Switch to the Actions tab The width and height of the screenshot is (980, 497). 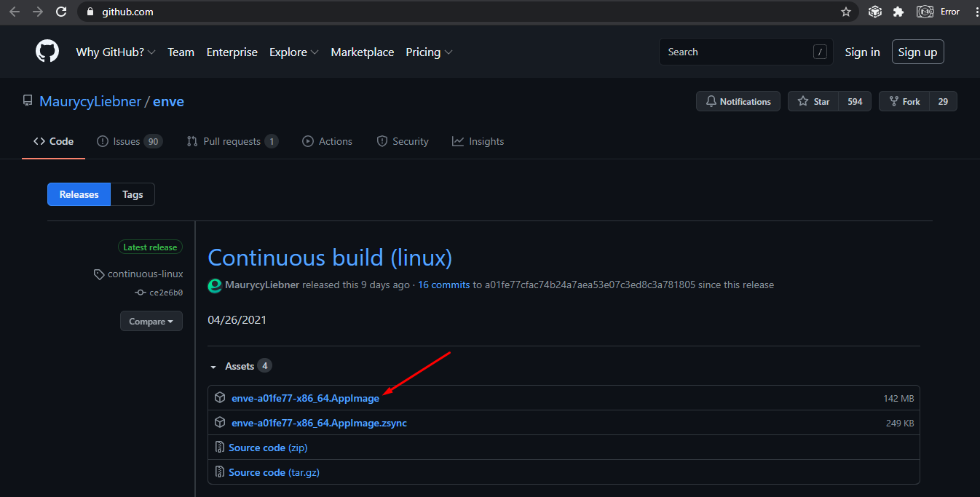point(328,141)
